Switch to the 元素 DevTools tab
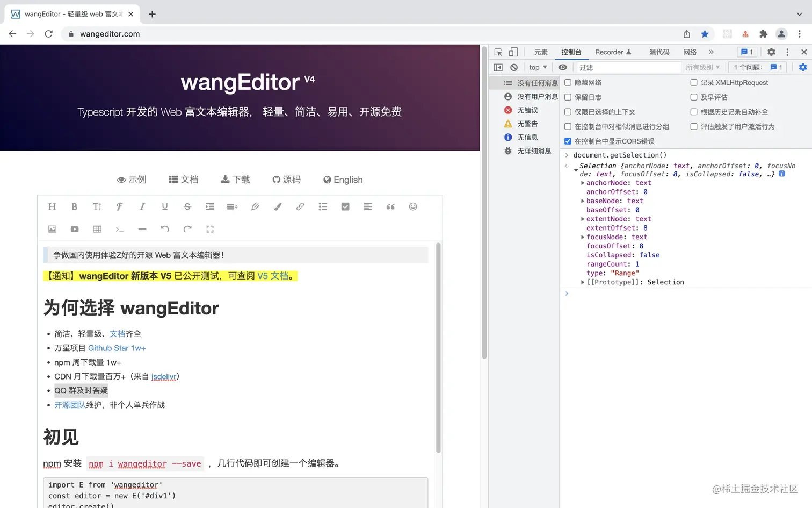The height and width of the screenshot is (508, 812). click(x=541, y=52)
